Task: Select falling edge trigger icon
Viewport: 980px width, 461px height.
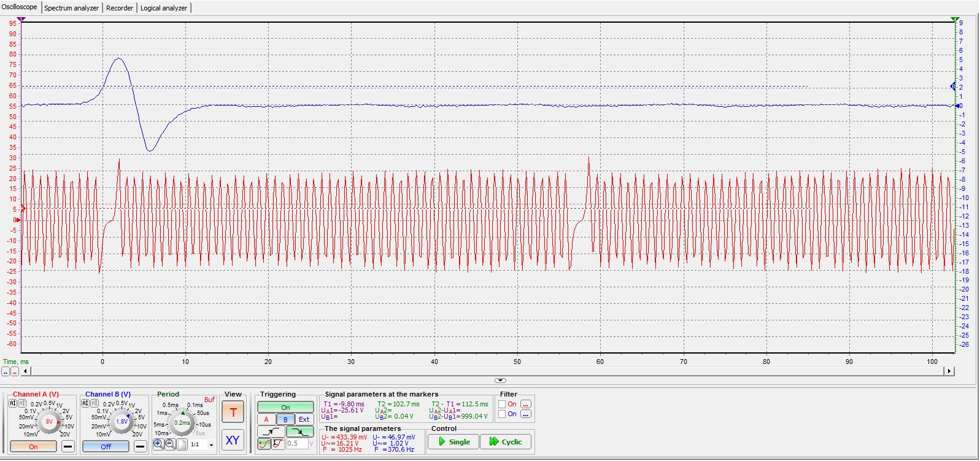Action: click(299, 432)
